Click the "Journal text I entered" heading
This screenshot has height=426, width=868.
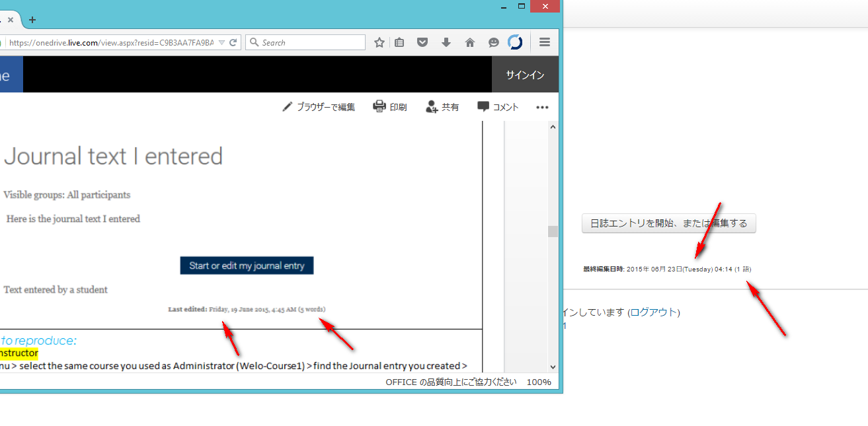click(x=114, y=157)
